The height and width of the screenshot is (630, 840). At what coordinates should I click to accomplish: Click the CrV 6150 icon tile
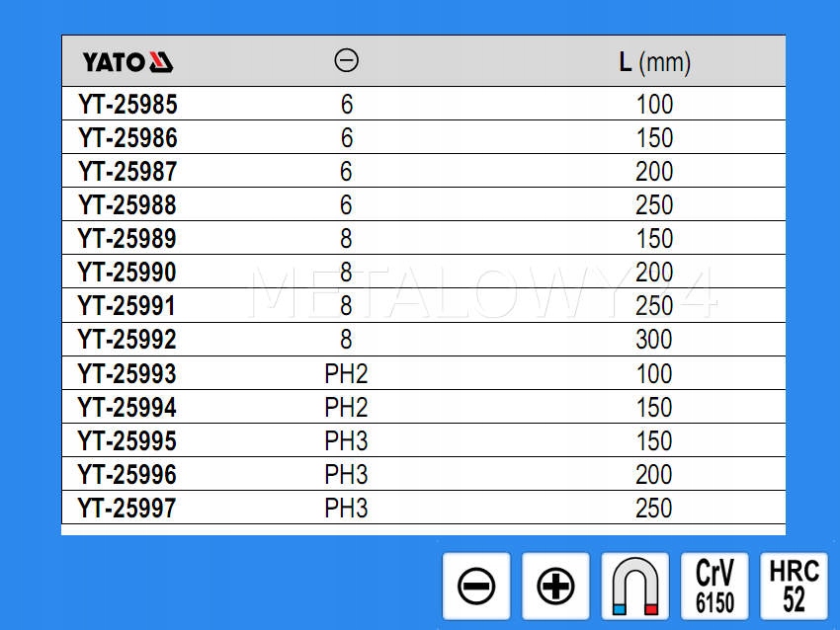[x=714, y=587]
